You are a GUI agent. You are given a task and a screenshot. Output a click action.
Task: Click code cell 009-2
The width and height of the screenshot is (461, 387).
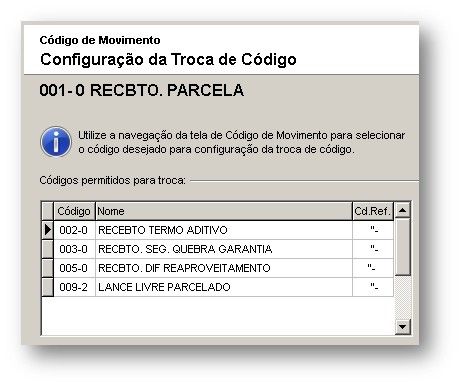74,287
